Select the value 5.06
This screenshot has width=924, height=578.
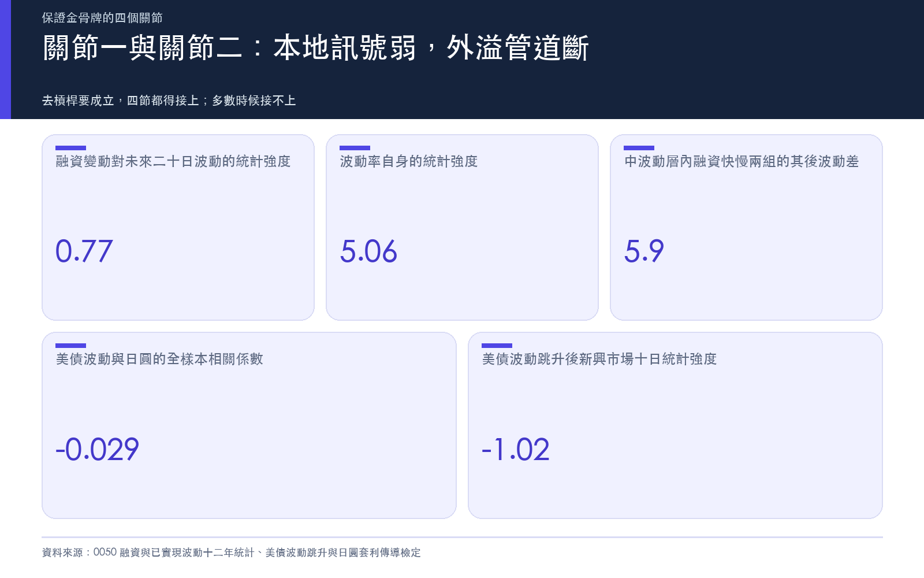pos(368,251)
